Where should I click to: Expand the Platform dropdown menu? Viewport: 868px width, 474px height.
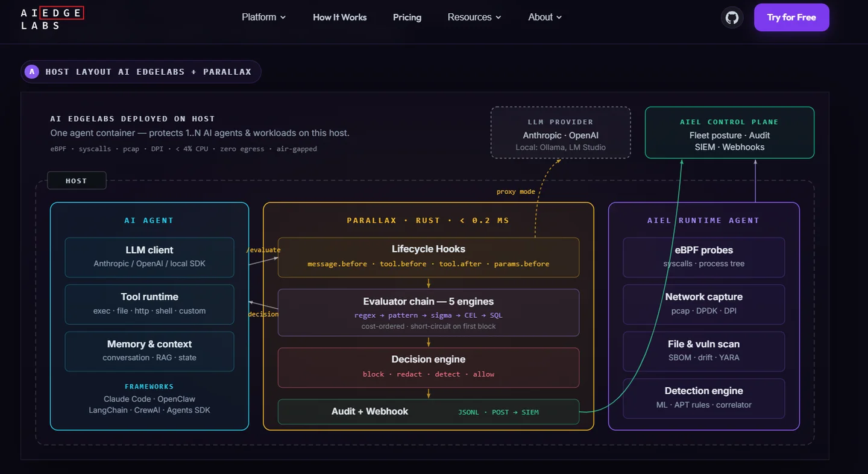264,17
